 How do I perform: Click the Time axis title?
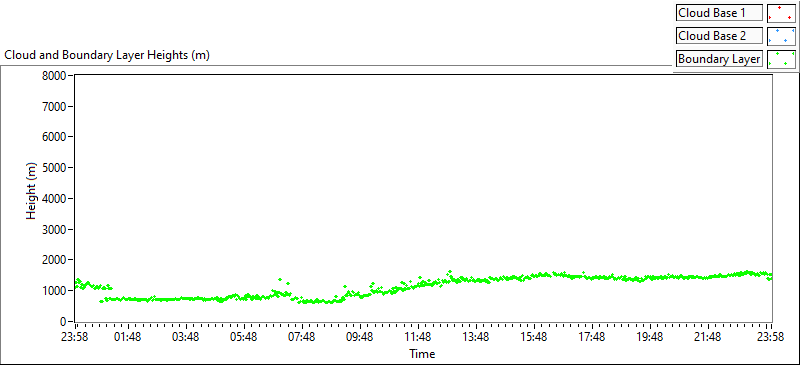[x=422, y=353]
